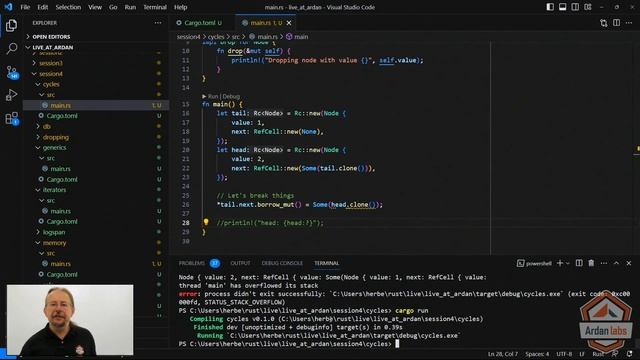The width and height of the screenshot is (640, 360).
Task: Open the Run and Debug view
Action: click(11, 95)
